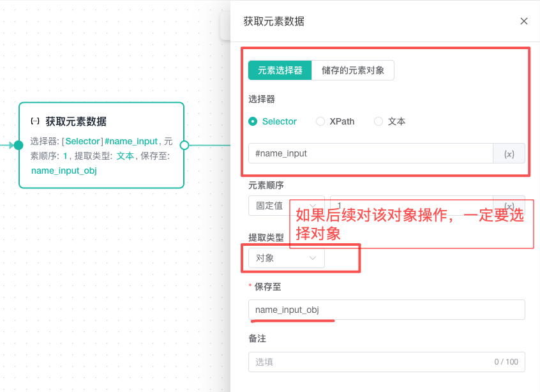The width and height of the screenshot is (540, 392).
Task: Click the #name_input selector field
Action: coord(371,153)
